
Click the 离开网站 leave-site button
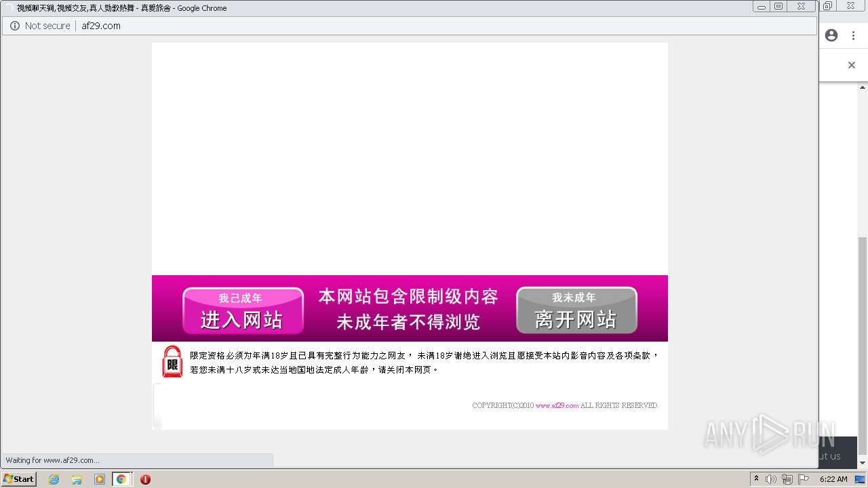[x=576, y=310]
